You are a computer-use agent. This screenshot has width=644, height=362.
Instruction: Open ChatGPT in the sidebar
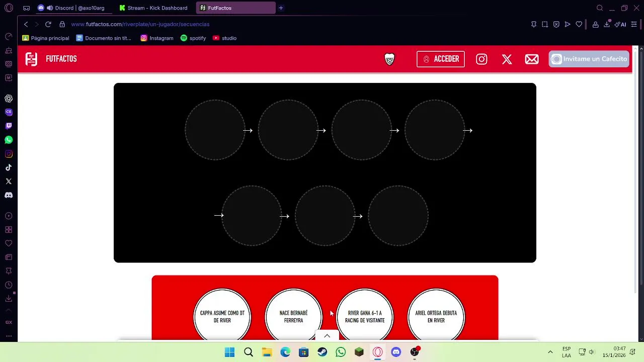click(x=9, y=99)
